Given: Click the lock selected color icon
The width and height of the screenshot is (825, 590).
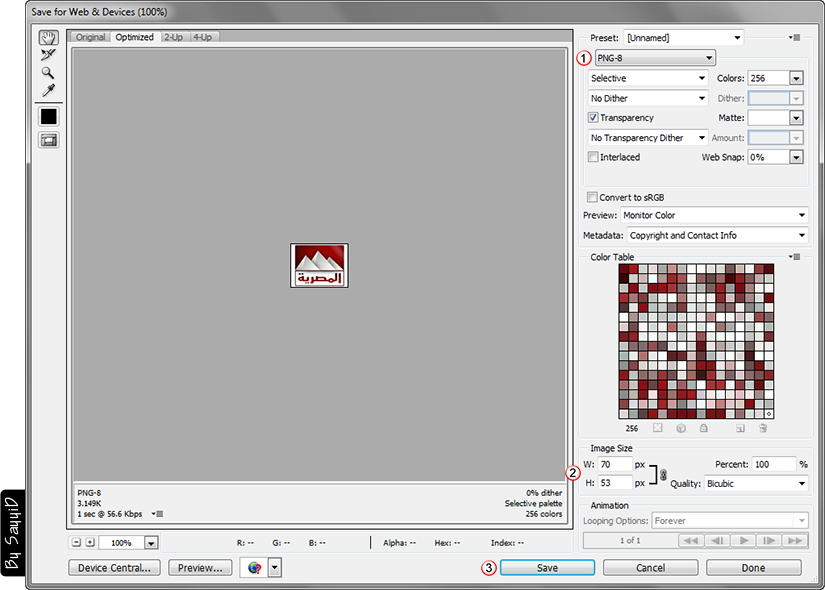Looking at the screenshot, I should click(703, 428).
